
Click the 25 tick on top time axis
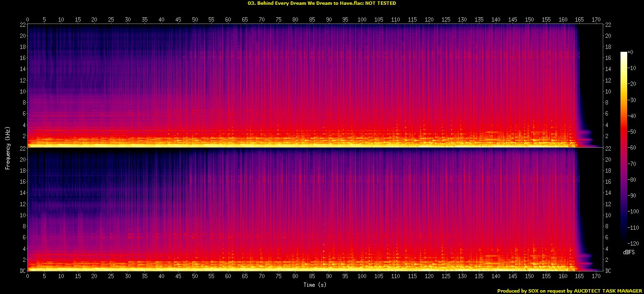click(x=111, y=20)
